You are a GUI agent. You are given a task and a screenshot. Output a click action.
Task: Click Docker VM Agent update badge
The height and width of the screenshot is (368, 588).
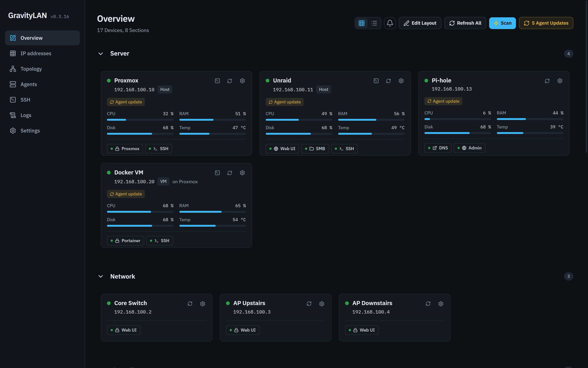pyautogui.click(x=126, y=194)
